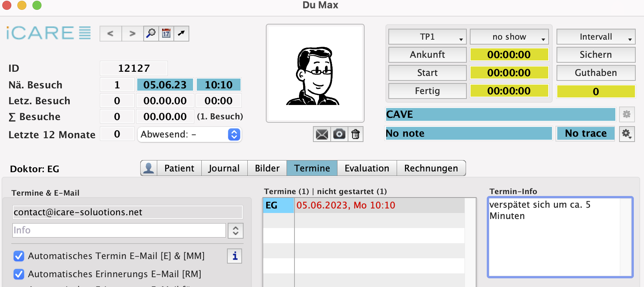
Task: Uncheck Automatisches Termin E-Mail checkbox
Action: [19, 256]
